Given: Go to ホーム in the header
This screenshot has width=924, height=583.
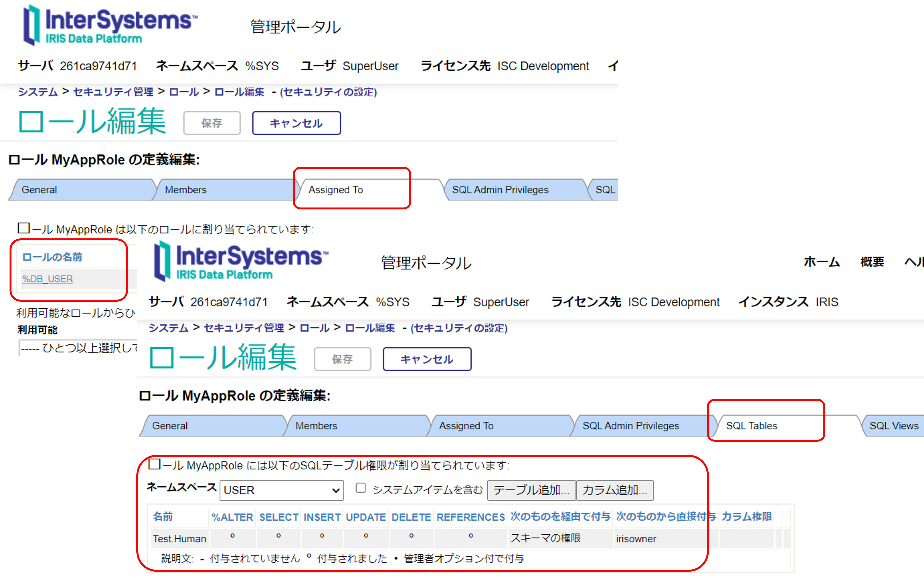Looking at the screenshot, I should coord(821,262).
